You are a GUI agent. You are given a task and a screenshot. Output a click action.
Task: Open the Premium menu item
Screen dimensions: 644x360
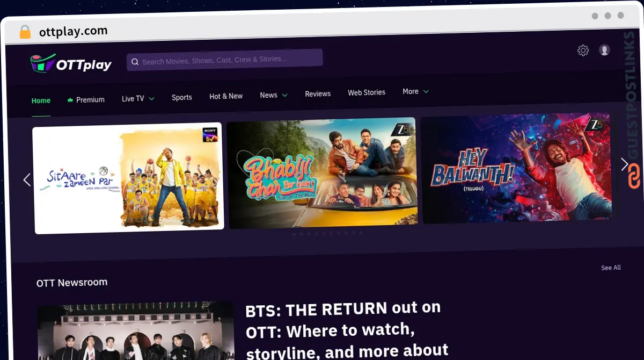(86, 99)
